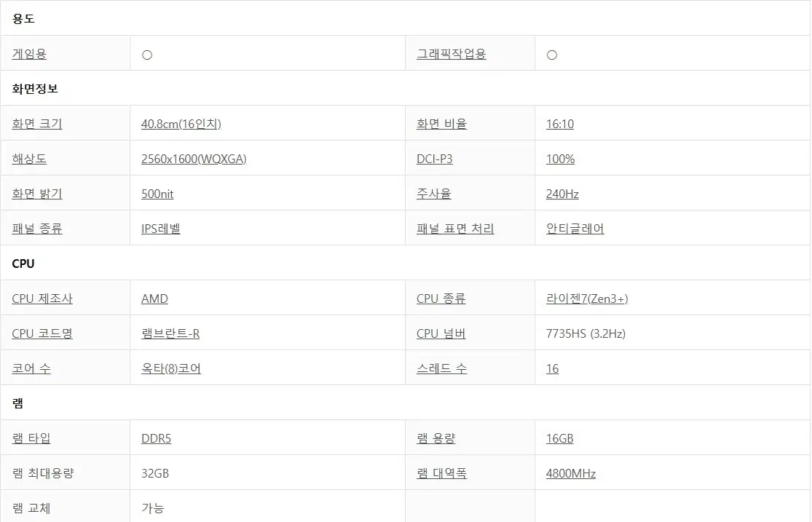812x522 pixels.
Task: Click the 안티글레어 surface treatment link
Action: coord(575,229)
